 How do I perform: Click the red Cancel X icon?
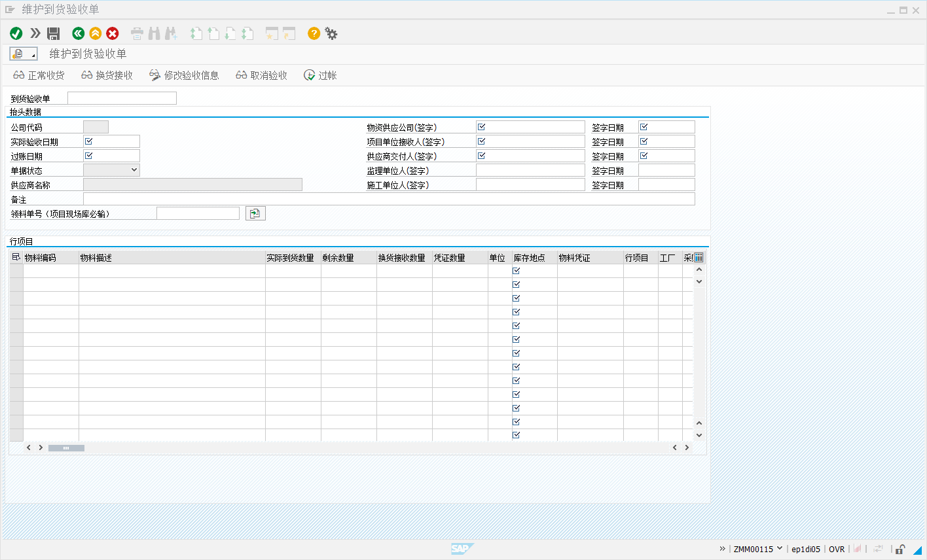[113, 33]
